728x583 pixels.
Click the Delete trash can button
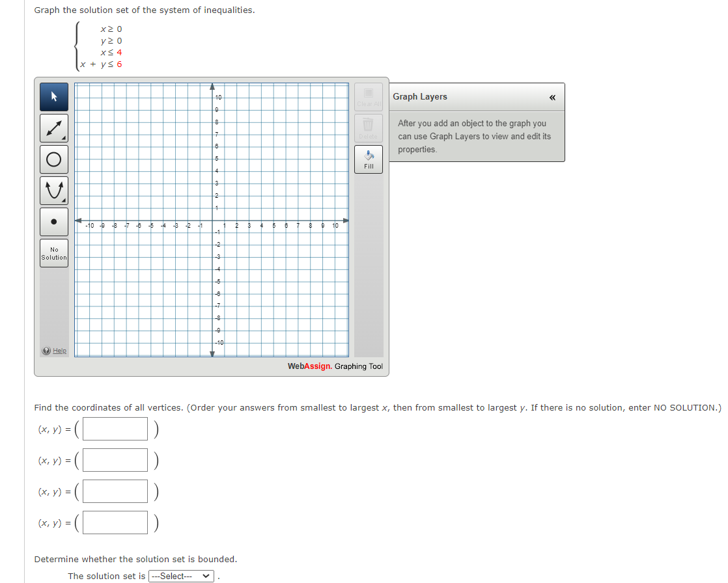tap(369, 128)
